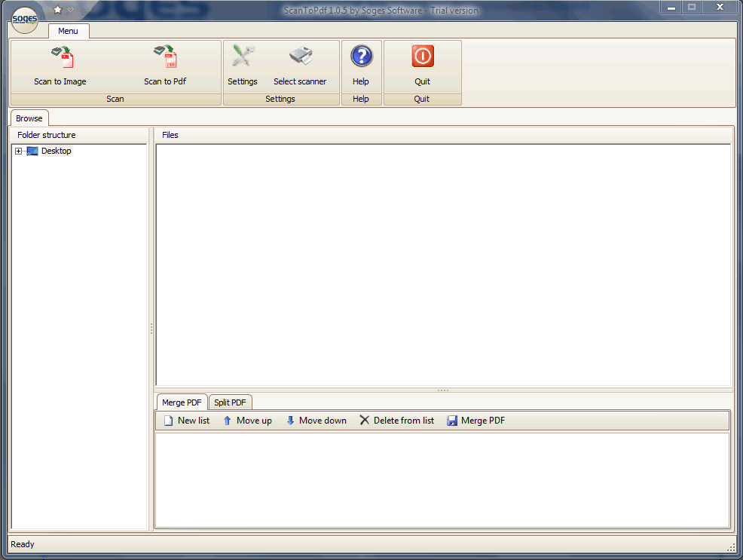Click the window resize grip in status bar
The image size is (743, 560).
coord(731,547)
